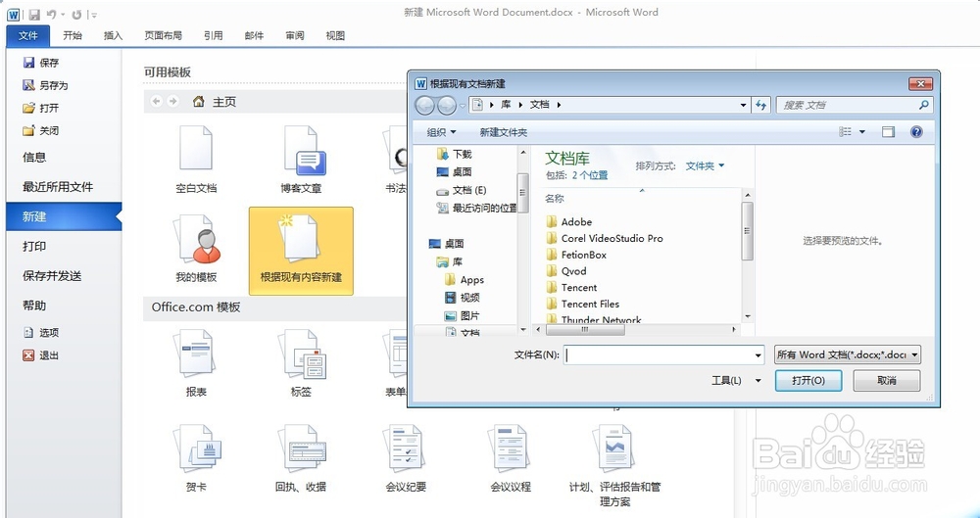
Task: Toggle the preview pane button in dialog
Action: (x=888, y=132)
